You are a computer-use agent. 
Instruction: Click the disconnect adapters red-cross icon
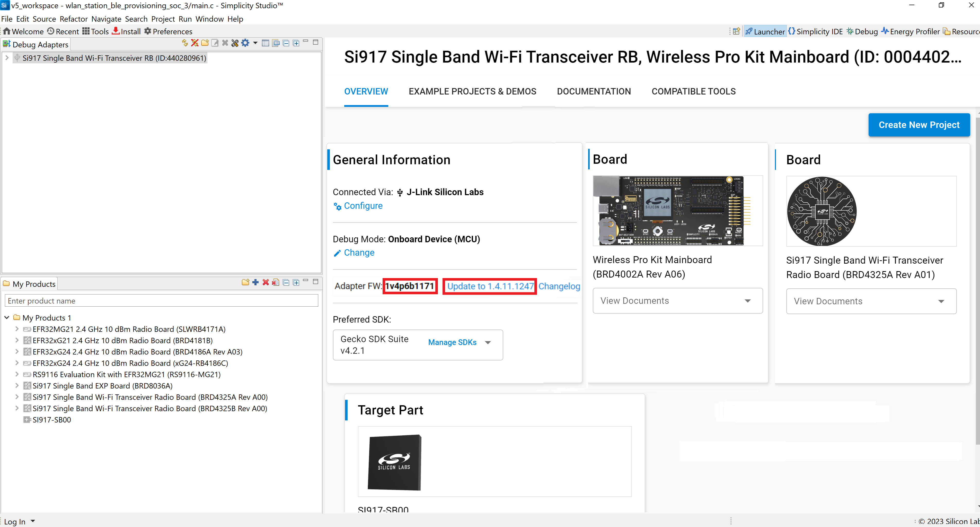pos(195,43)
